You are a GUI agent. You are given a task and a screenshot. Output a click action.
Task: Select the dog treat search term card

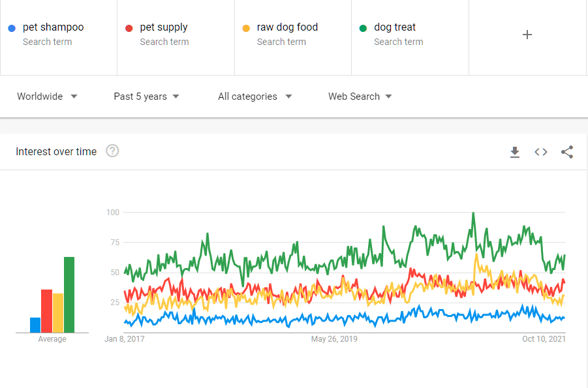click(410, 36)
